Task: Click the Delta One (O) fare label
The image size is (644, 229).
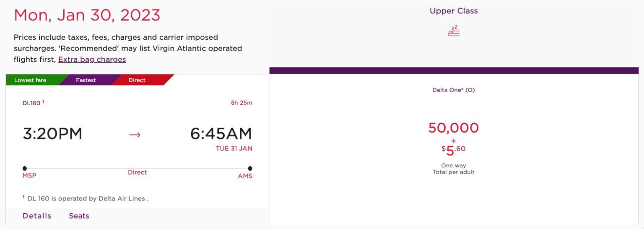Action: point(454,90)
